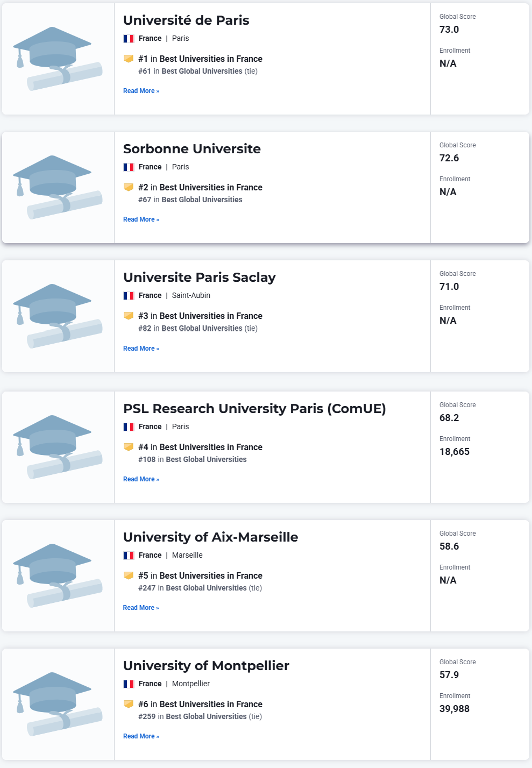Open the Université de Paris title link
The width and height of the screenshot is (532, 768).
click(186, 20)
